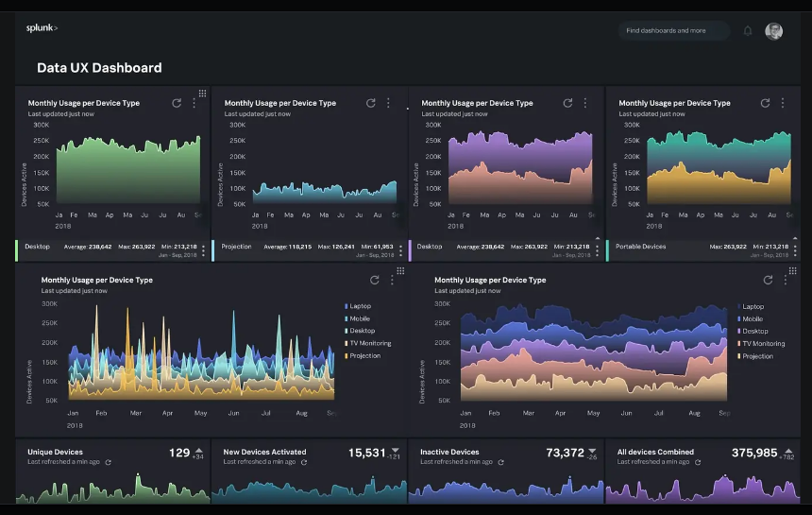Click the 'Inactive Devices' card title

tap(449, 452)
